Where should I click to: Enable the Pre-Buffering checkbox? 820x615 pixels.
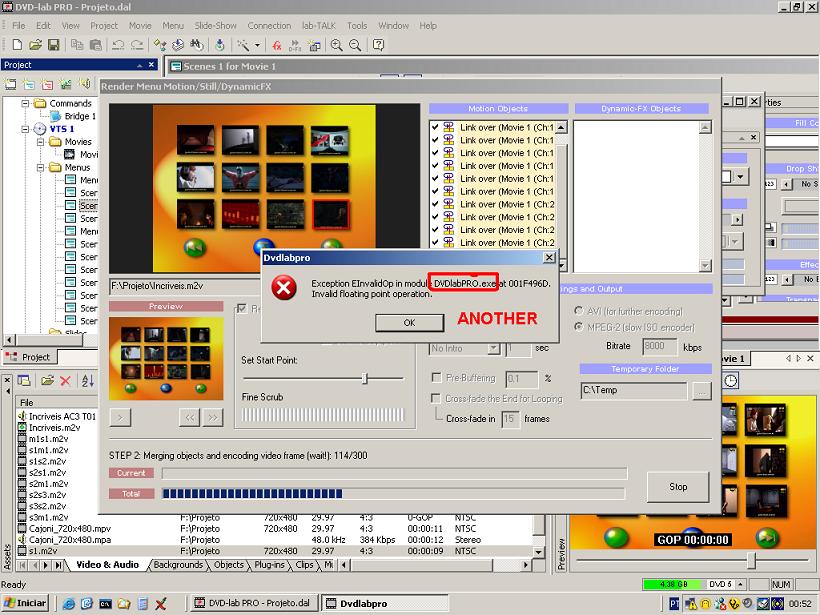click(436, 378)
